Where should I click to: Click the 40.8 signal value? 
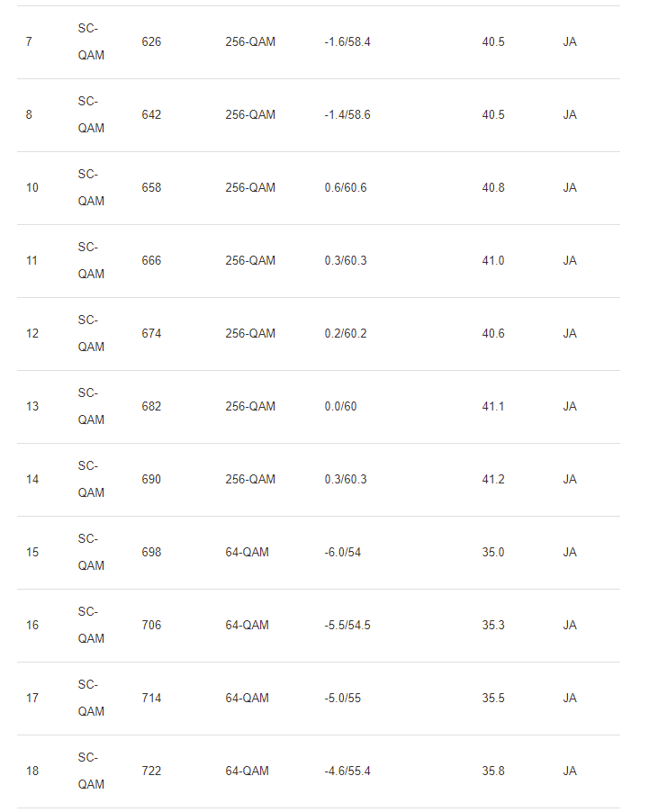click(x=492, y=188)
